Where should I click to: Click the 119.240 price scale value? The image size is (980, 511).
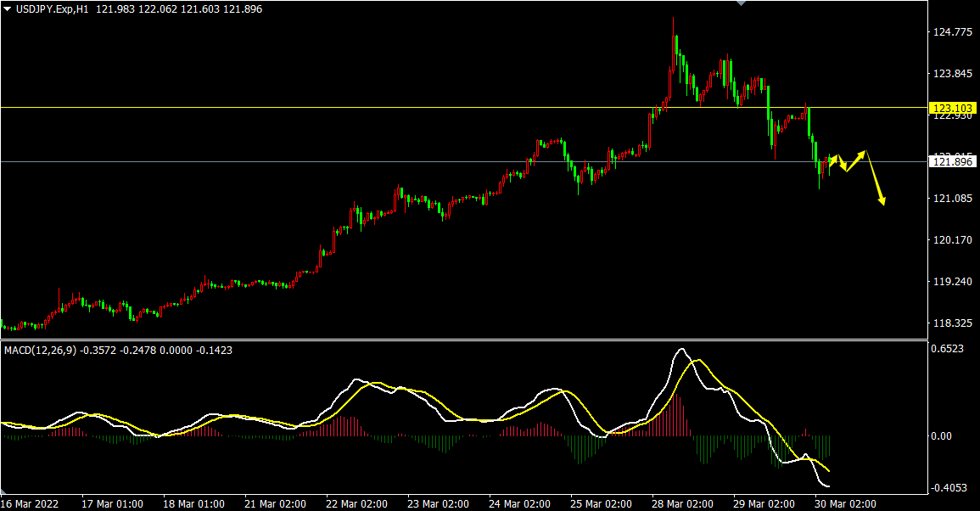pyautogui.click(x=952, y=282)
